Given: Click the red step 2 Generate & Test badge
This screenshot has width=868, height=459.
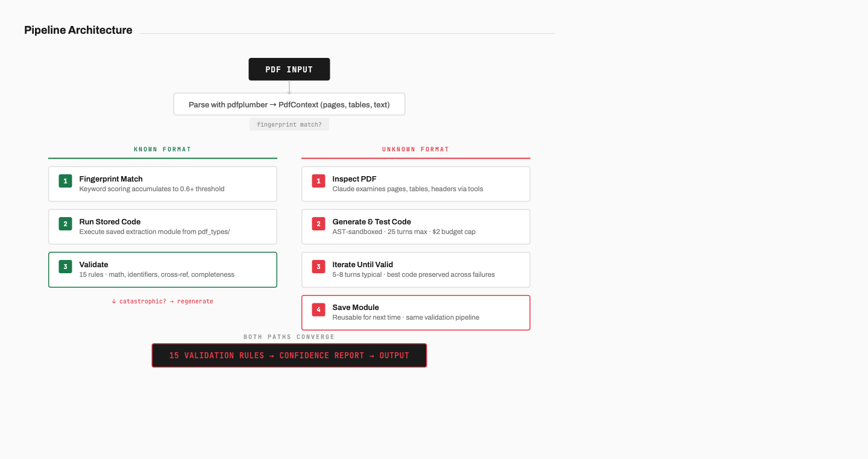Looking at the screenshot, I should [318, 223].
